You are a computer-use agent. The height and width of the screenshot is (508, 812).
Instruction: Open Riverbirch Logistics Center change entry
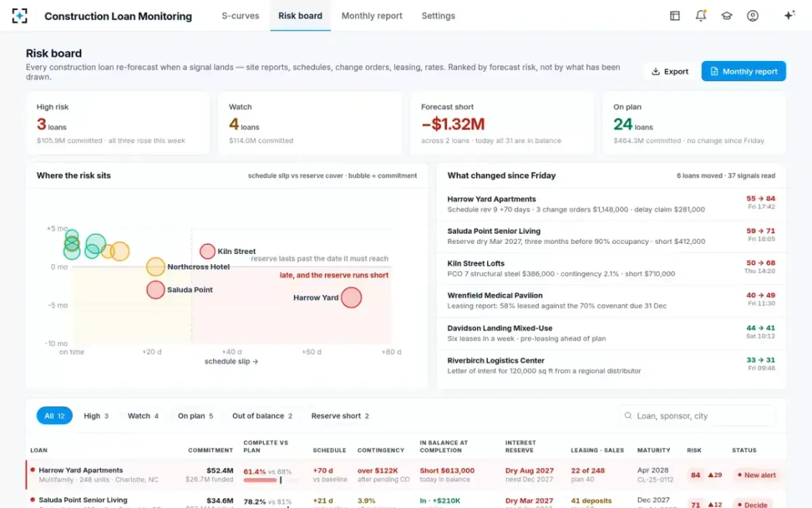click(x=611, y=366)
